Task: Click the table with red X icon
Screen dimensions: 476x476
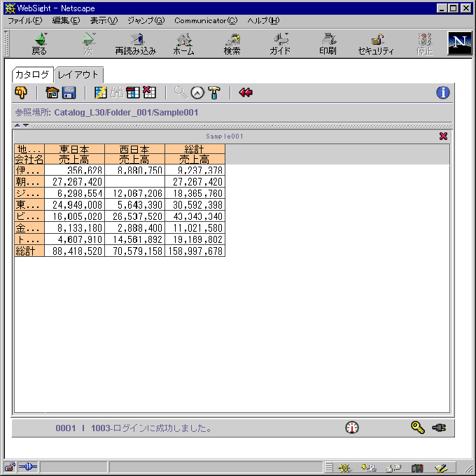Action: (x=150, y=92)
